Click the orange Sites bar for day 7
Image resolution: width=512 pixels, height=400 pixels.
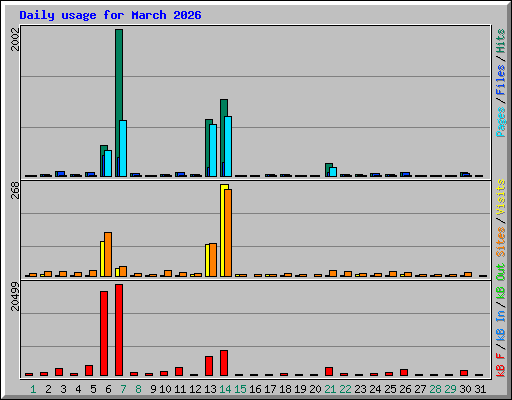[123, 271]
